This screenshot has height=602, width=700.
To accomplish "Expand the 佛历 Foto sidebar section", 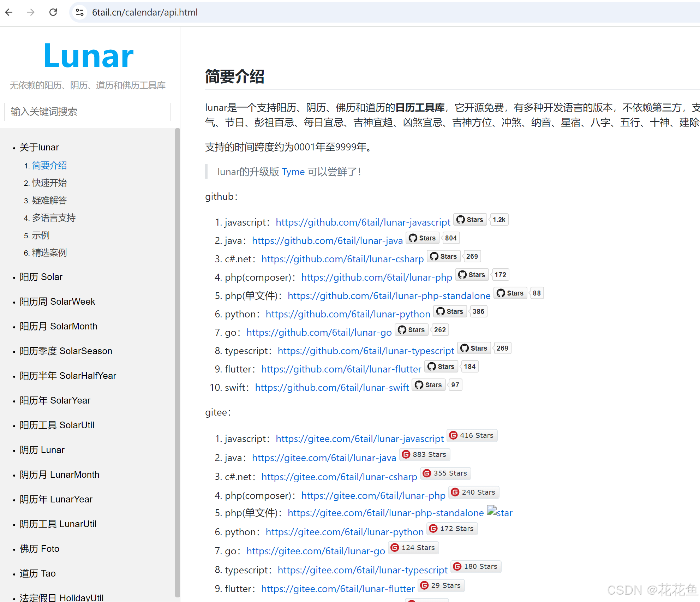I will click(40, 549).
